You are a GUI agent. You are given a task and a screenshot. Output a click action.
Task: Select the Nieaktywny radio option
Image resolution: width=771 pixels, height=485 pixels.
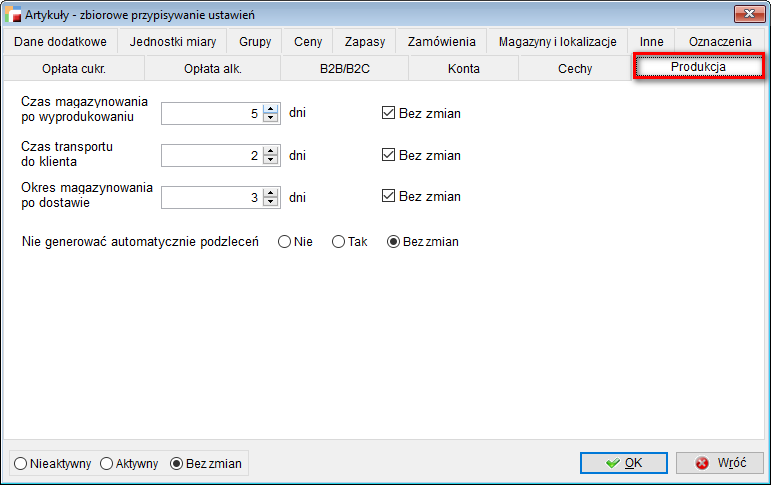point(21,464)
